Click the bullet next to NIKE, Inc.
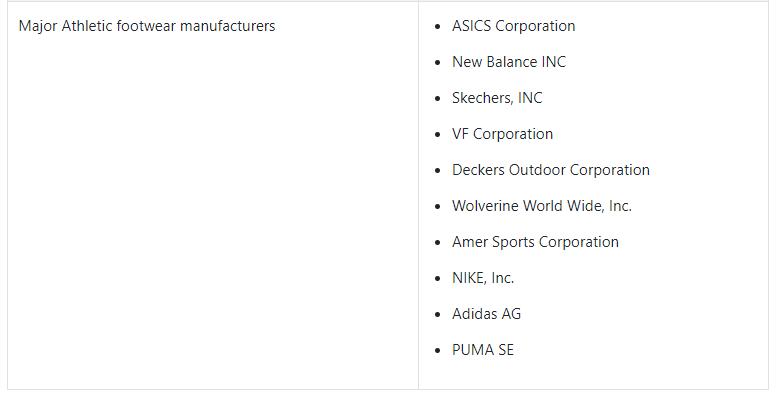The image size is (776, 396). click(437, 279)
